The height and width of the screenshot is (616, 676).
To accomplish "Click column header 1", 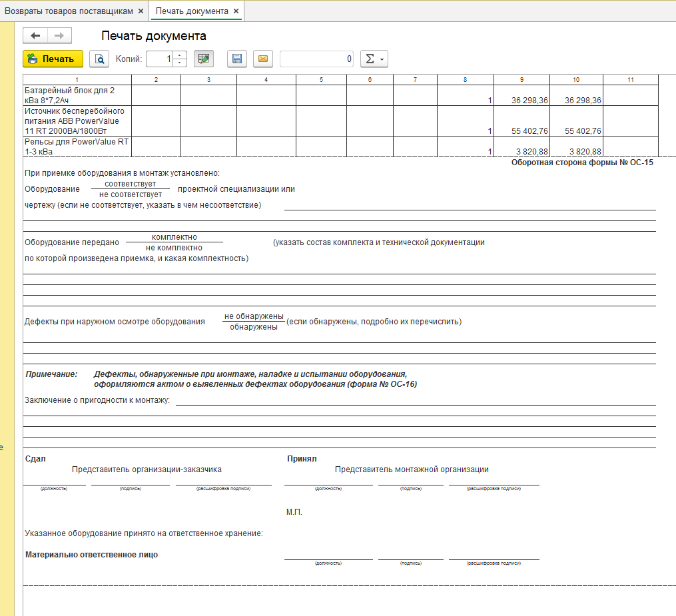I will click(x=77, y=80).
